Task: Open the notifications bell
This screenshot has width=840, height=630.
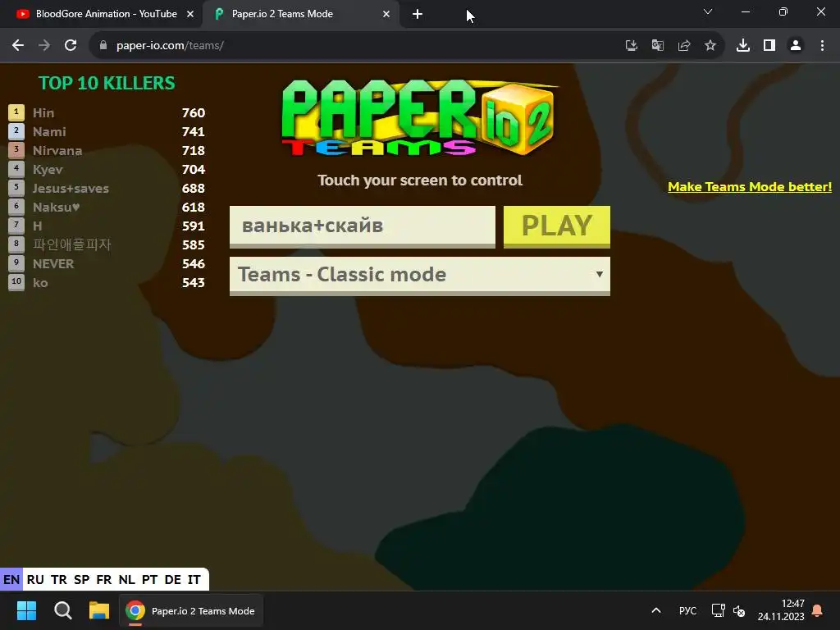Action: coord(818,610)
